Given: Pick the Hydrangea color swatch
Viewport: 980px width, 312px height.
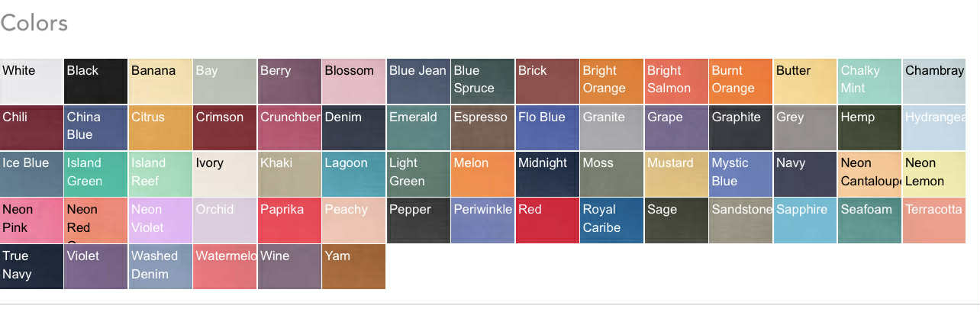Looking at the screenshot, I should (x=933, y=127).
